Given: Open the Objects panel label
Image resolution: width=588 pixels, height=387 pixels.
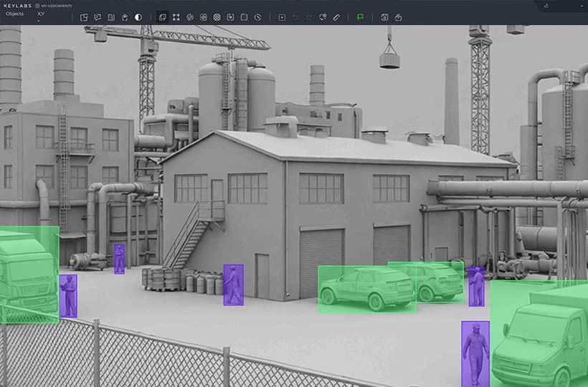Looking at the screenshot, I should tap(14, 14).
